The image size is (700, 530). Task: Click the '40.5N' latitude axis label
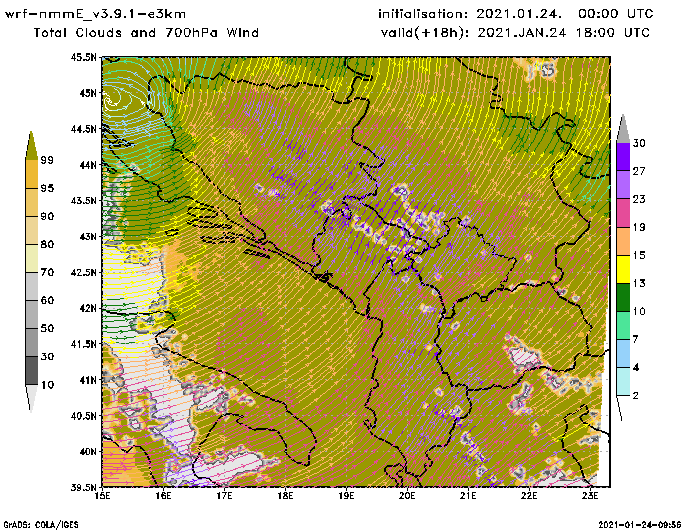[83, 416]
